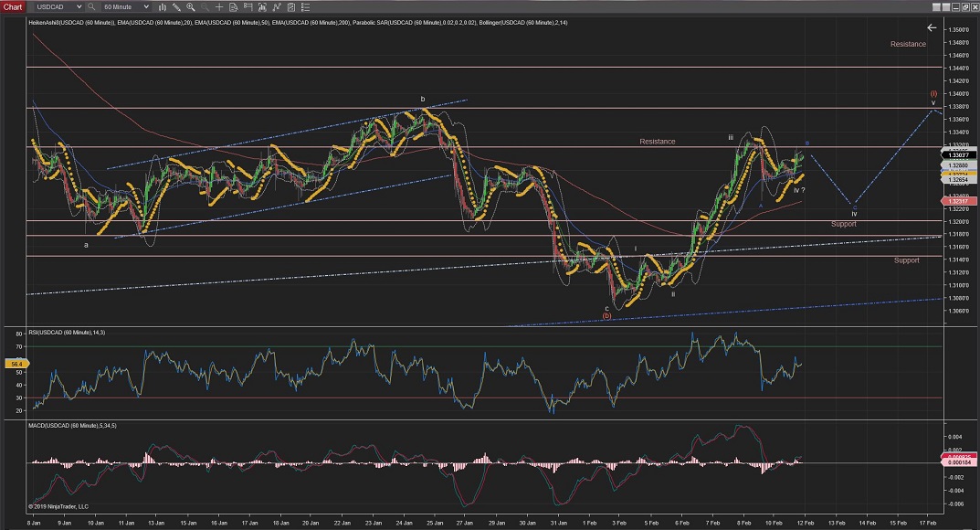Viewport: 980px width, 530px height.
Task: Open the drawing tools pencil icon
Action: pyautogui.click(x=176, y=6)
